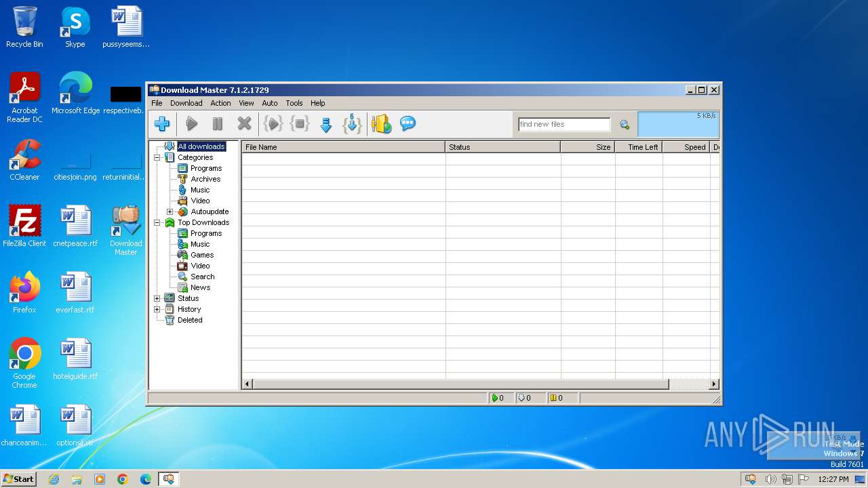Collapse the Categories tree node
The width and height of the screenshot is (868, 488).
pos(157,157)
